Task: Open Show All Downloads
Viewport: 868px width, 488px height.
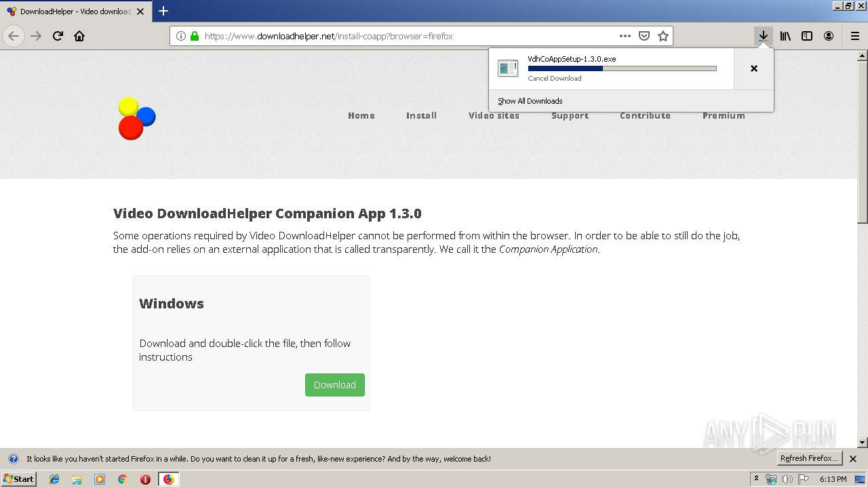Action: (530, 101)
